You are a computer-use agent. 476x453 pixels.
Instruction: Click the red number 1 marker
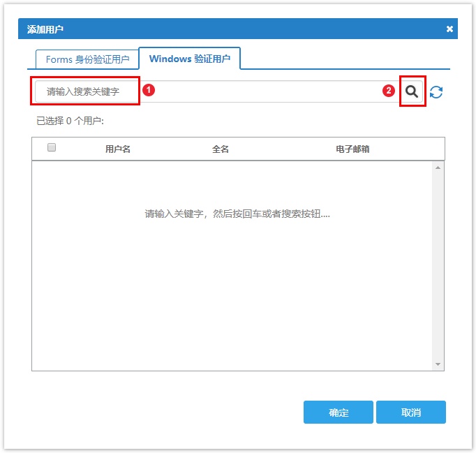148,91
